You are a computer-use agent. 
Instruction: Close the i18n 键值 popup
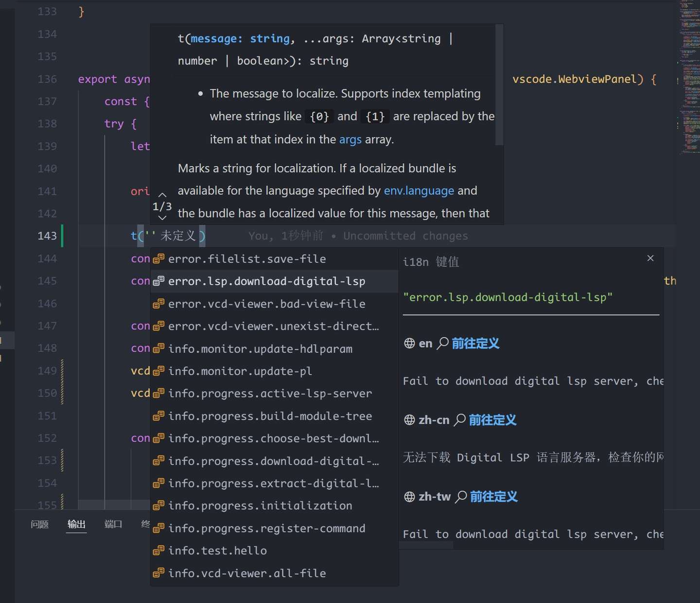(650, 258)
